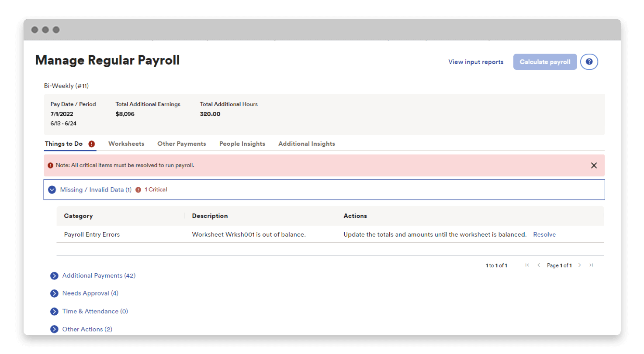Expand the Additional Payments (42) section
The height and width of the screenshot is (354, 644).
pyautogui.click(x=54, y=276)
